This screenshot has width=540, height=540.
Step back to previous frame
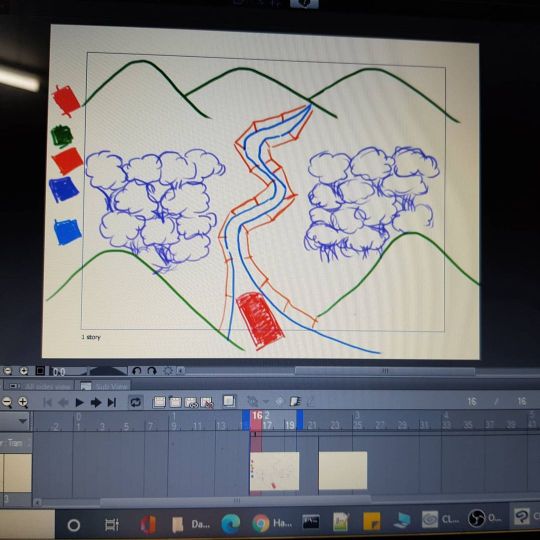(x=63, y=402)
